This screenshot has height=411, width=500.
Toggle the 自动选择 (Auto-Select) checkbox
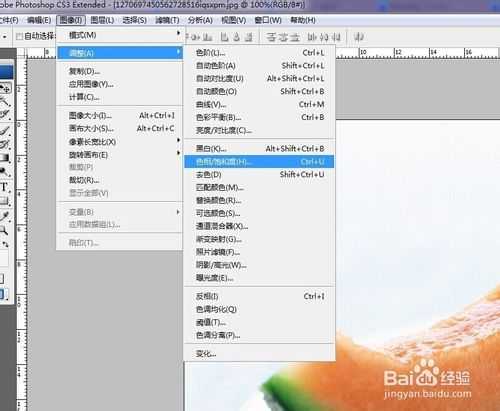point(20,36)
